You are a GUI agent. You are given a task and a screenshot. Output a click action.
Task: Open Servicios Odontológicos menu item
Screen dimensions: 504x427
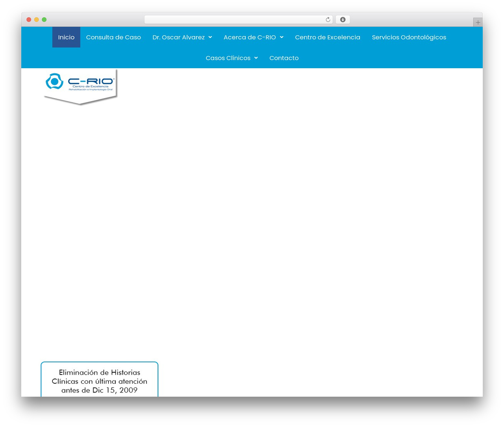pos(409,37)
